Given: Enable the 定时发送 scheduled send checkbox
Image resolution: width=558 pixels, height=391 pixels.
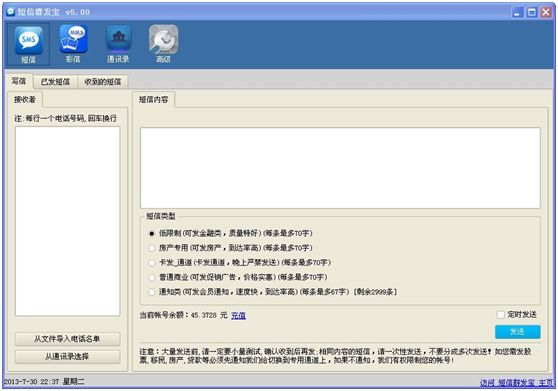Looking at the screenshot, I should pyautogui.click(x=501, y=315).
